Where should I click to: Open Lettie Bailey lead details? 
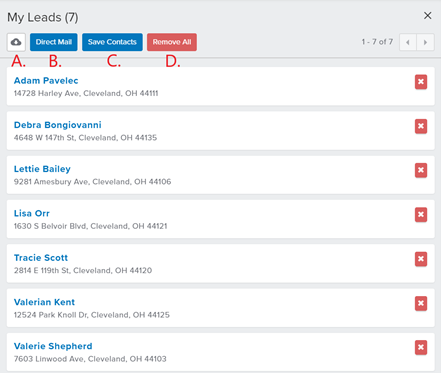tap(42, 169)
